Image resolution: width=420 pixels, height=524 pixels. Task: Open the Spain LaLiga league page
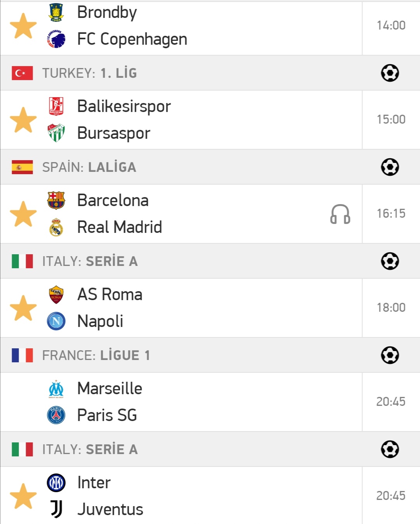(x=89, y=167)
